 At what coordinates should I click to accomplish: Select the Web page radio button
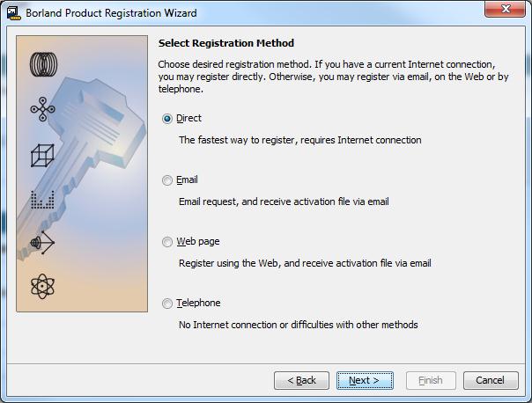click(167, 242)
